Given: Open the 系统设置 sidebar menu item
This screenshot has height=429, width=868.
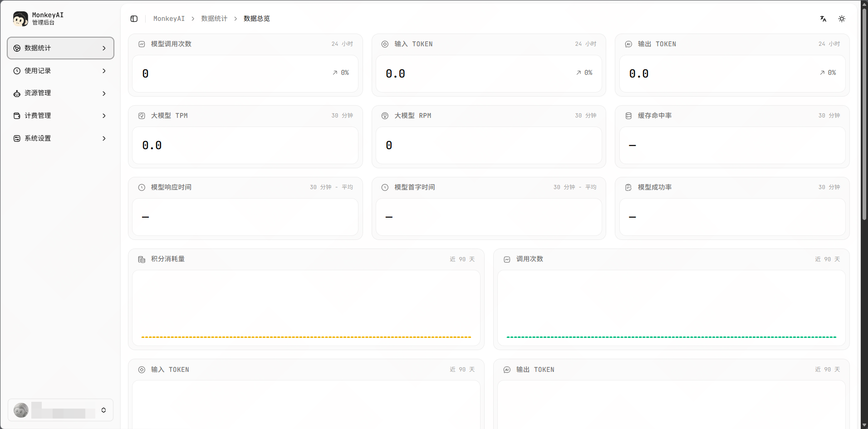Looking at the screenshot, I should [60, 138].
